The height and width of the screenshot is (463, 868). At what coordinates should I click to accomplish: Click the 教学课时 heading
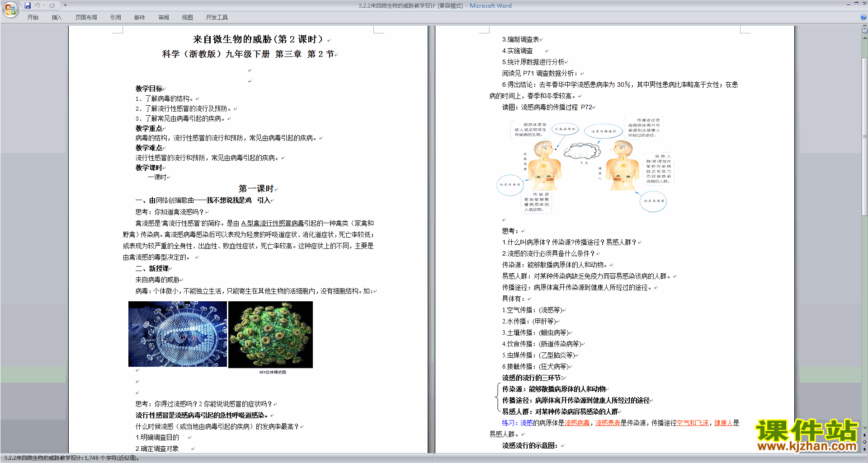149,168
